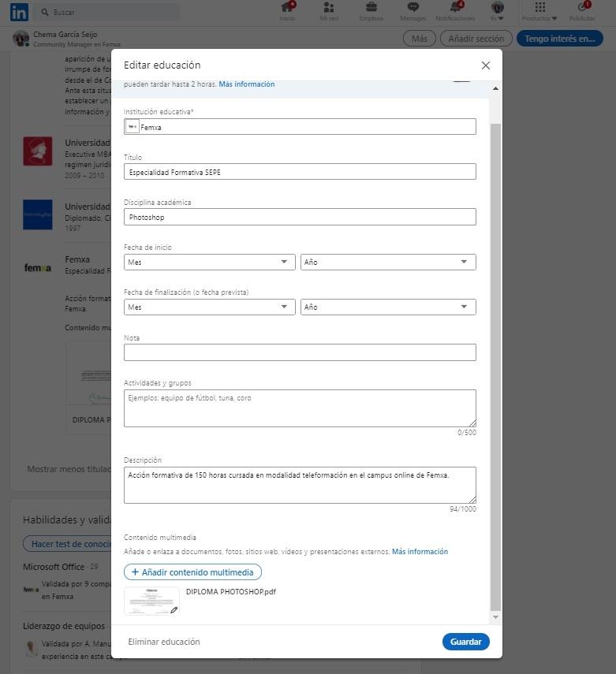Click the 94/1000 character counter
The width and height of the screenshot is (616, 674).
pos(463,509)
